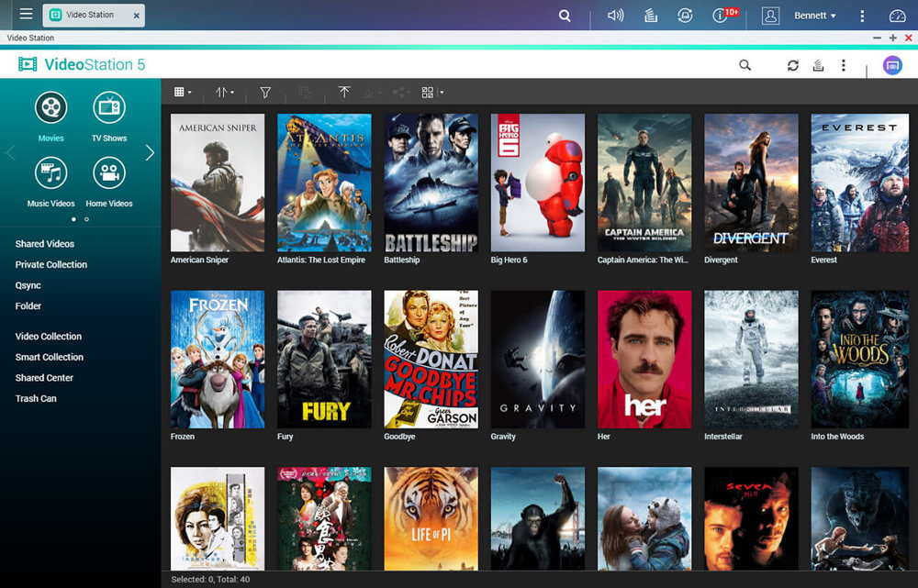Click the filter funnel icon in the toolbar
Viewport: 918px width, 588px height.
click(265, 93)
